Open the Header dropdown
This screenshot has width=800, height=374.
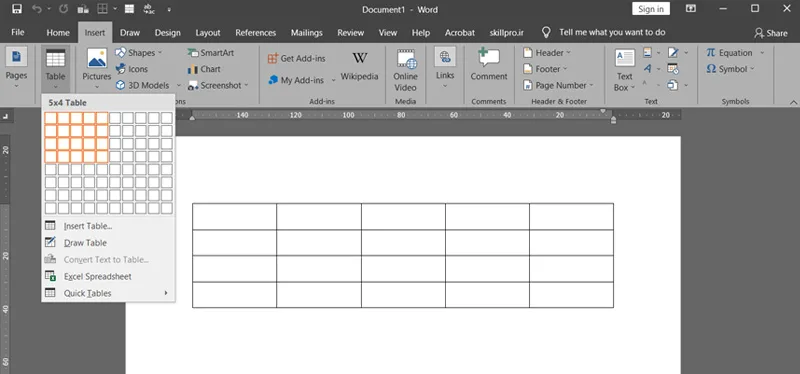546,53
